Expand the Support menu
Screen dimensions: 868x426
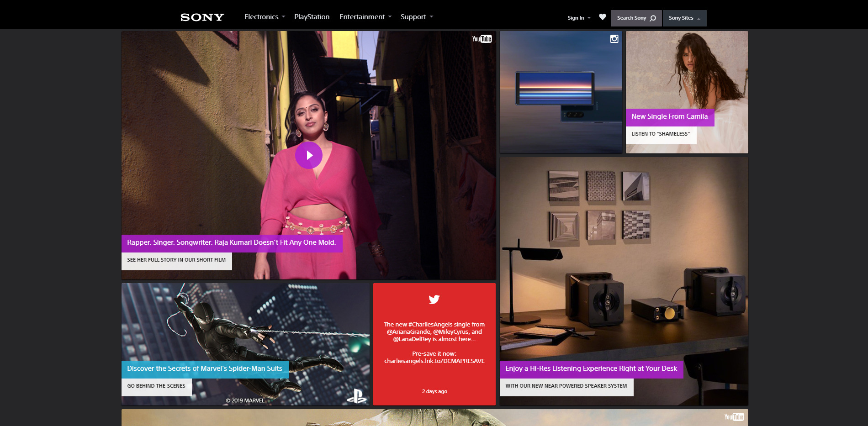click(417, 17)
